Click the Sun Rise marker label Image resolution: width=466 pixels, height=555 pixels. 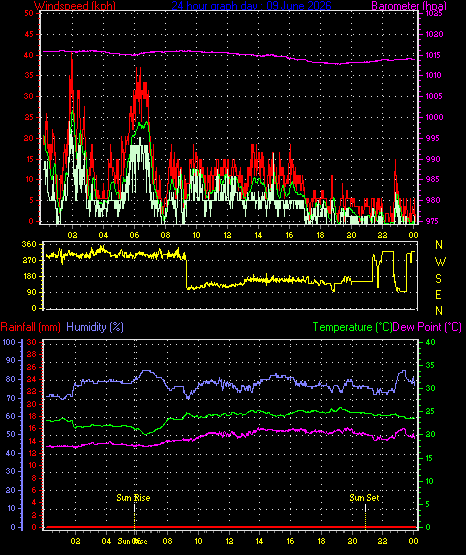[x=133, y=498]
